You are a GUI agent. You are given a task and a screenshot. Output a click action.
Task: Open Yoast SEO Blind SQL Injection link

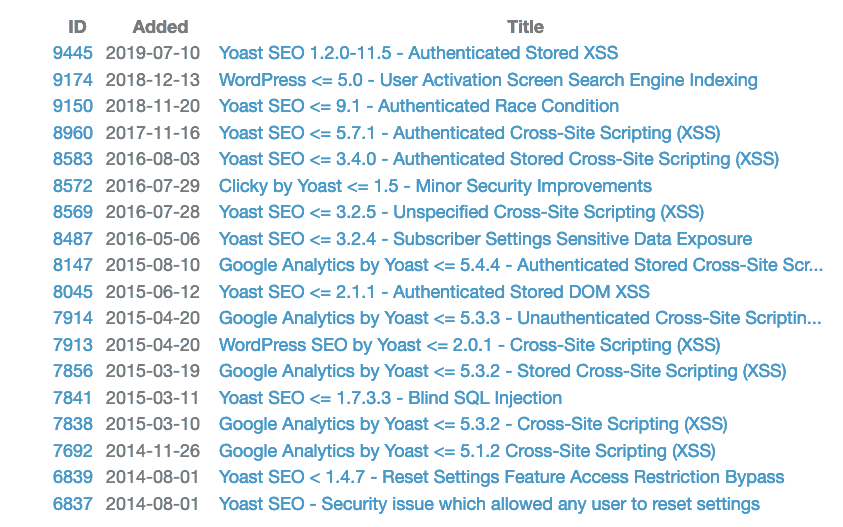coord(390,398)
